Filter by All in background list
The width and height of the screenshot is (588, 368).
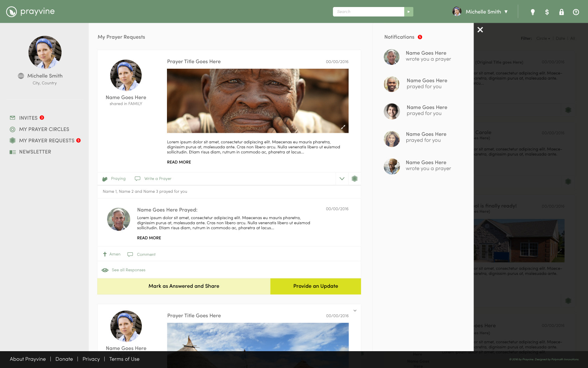[573, 39]
